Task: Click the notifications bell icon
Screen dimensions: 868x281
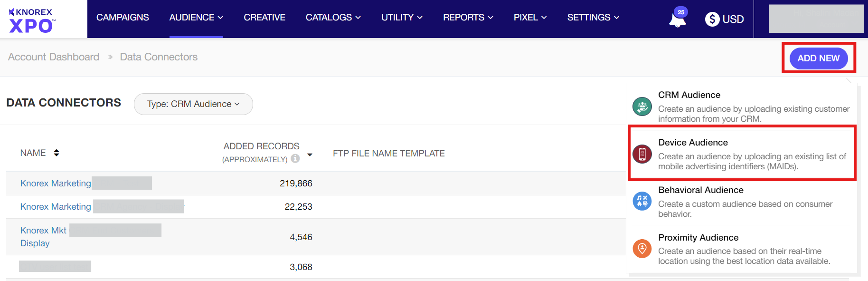Action: [x=677, y=19]
